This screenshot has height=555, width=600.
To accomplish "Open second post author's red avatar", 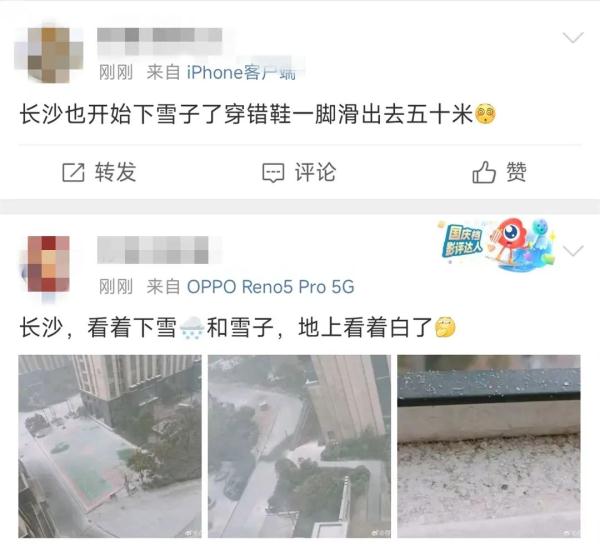I will tap(48, 266).
